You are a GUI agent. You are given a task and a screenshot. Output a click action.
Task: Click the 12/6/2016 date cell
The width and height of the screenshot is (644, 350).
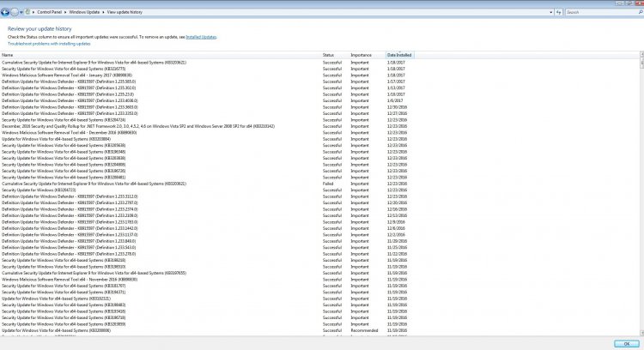tap(396, 228)
